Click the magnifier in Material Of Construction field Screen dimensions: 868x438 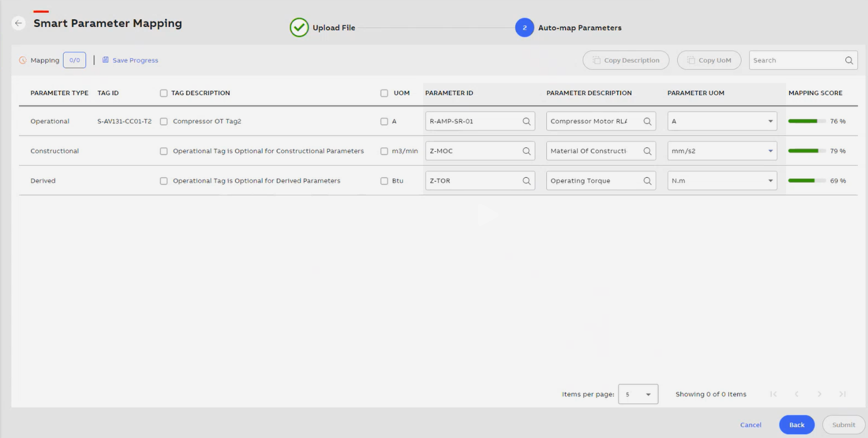648,151
